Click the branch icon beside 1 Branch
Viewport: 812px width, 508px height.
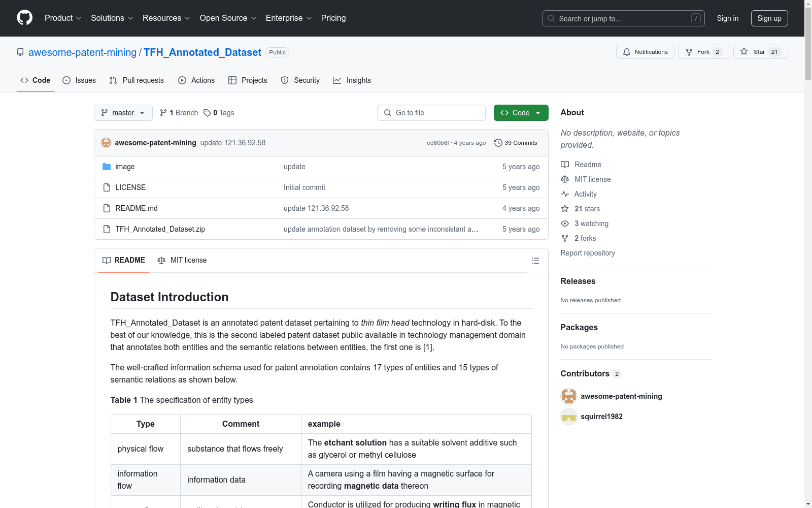pos(163,113)
